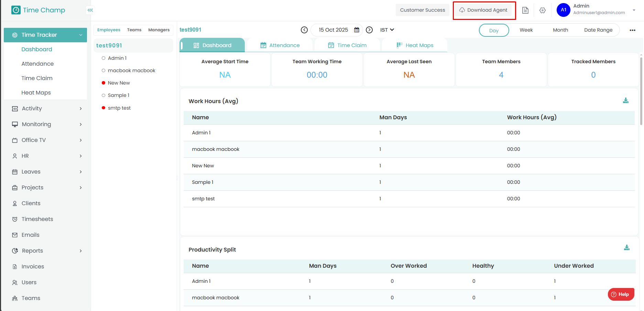Screen dimensions: 644x311
Task: Switch to the Heat Maps tab
Action: 415,45
